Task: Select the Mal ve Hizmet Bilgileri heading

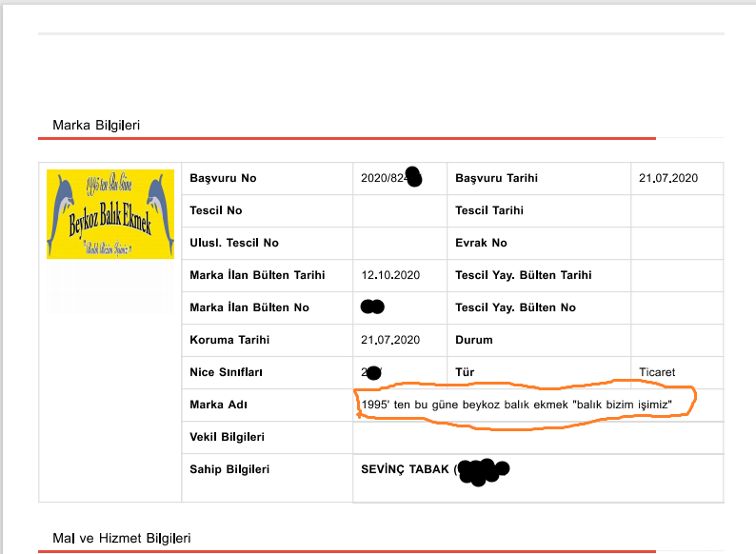Action: point(122,538)
